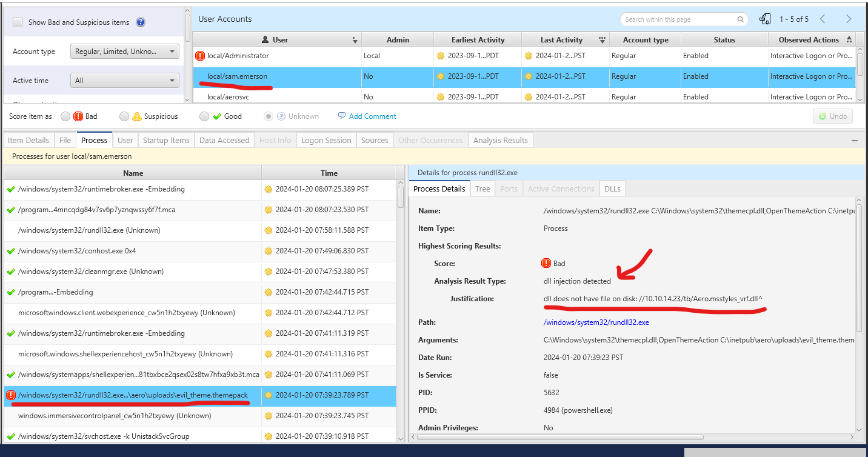This screenshot has width=868, height=457.
Task: Click Bad alert icon on Administrator row
Action: tap(200, 56)
